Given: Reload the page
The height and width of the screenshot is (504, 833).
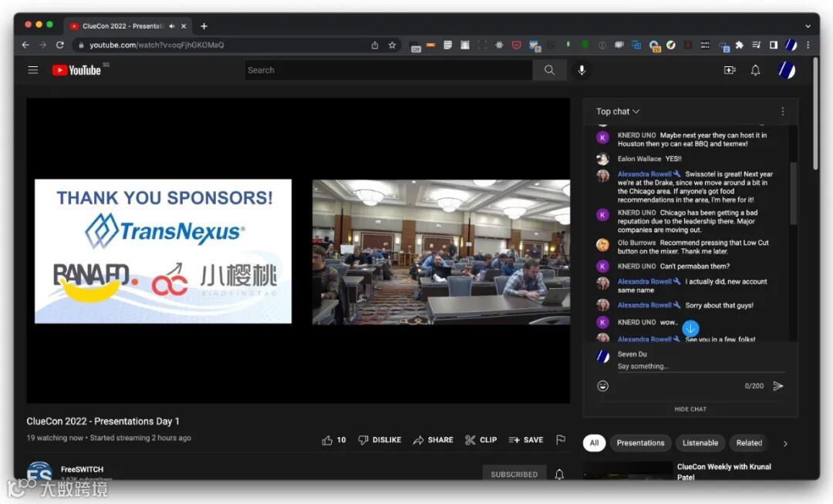Looking at the screenshot, I should click(x=60, y=45).
